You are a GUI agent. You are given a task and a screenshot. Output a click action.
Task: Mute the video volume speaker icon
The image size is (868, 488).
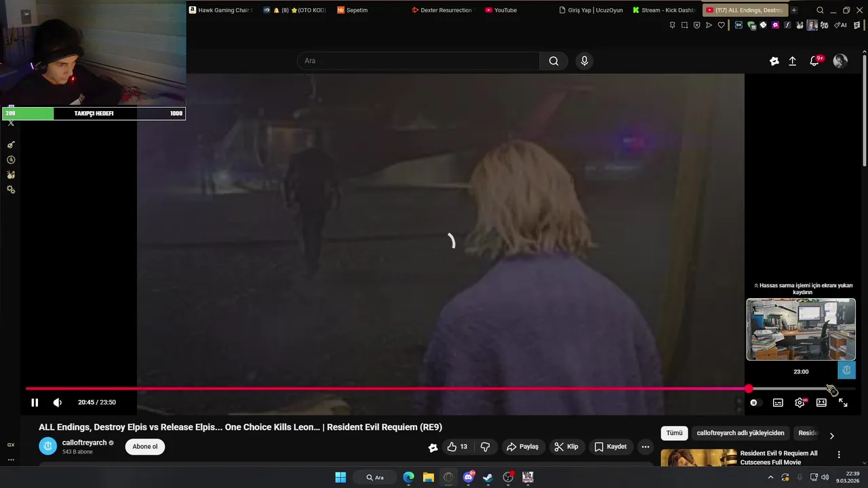point(58,403)
